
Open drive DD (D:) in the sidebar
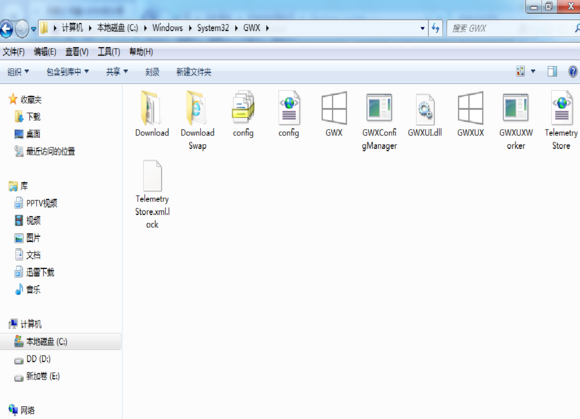pos(38,359)
